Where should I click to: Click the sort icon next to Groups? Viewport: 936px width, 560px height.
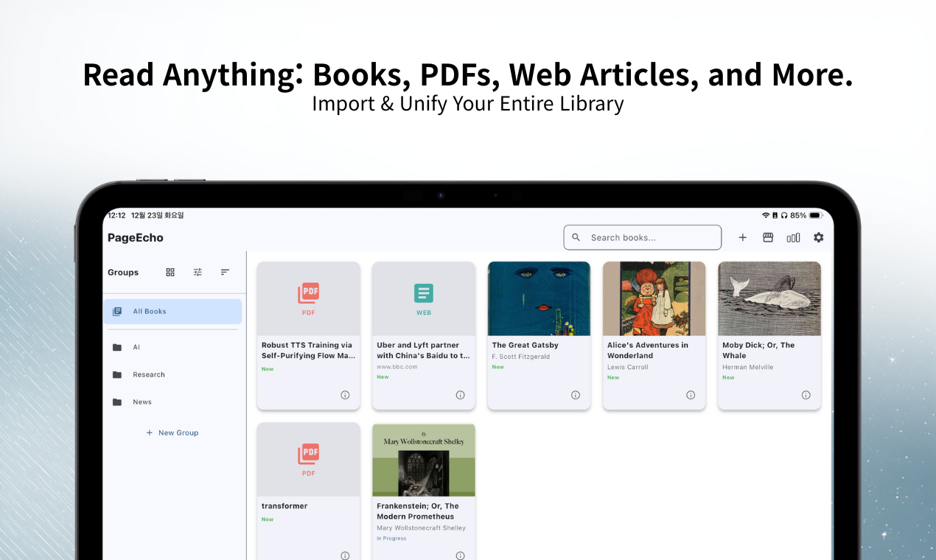(225, 272)
